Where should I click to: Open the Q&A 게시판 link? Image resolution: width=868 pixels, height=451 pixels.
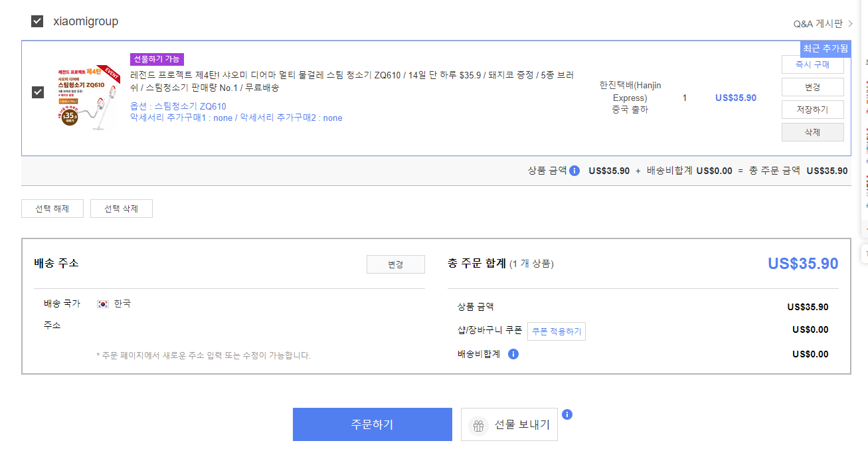coord(818,24)
